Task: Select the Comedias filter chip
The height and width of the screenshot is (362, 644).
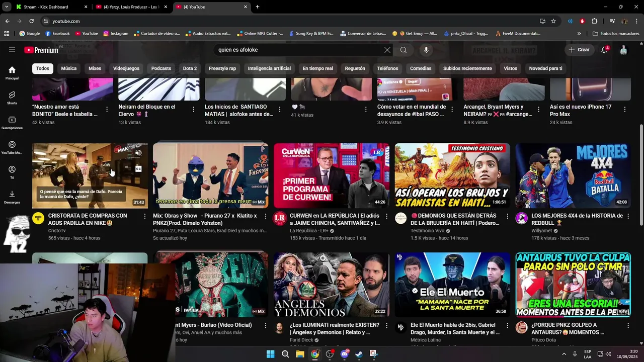Action: point(421,68)
